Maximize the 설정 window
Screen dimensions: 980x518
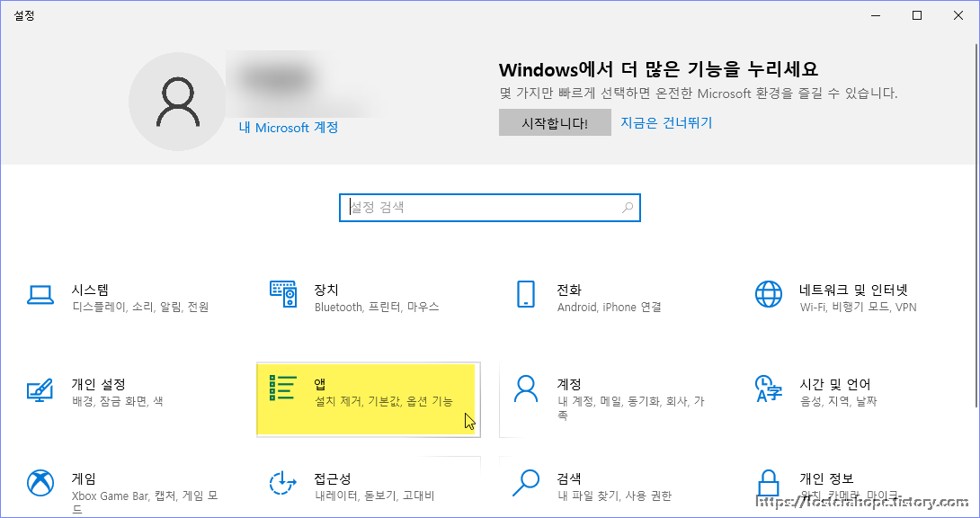tap(917, 15)
